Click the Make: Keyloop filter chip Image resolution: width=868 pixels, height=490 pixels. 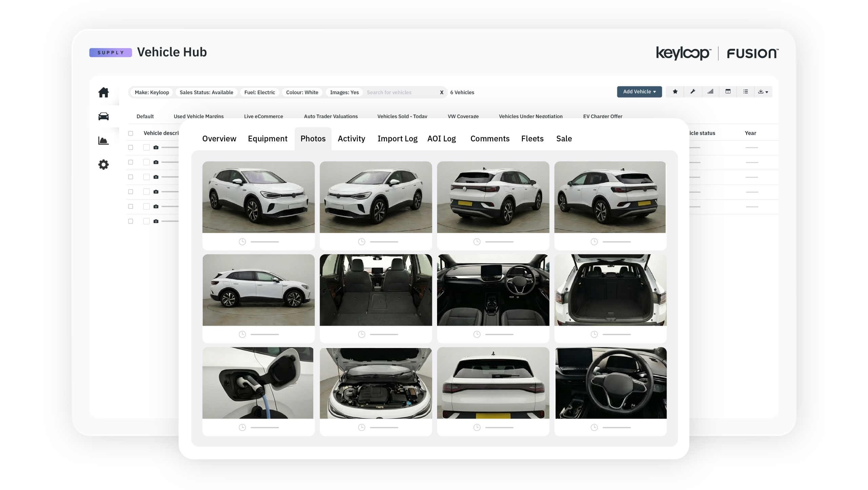click(x=152, y=93)
